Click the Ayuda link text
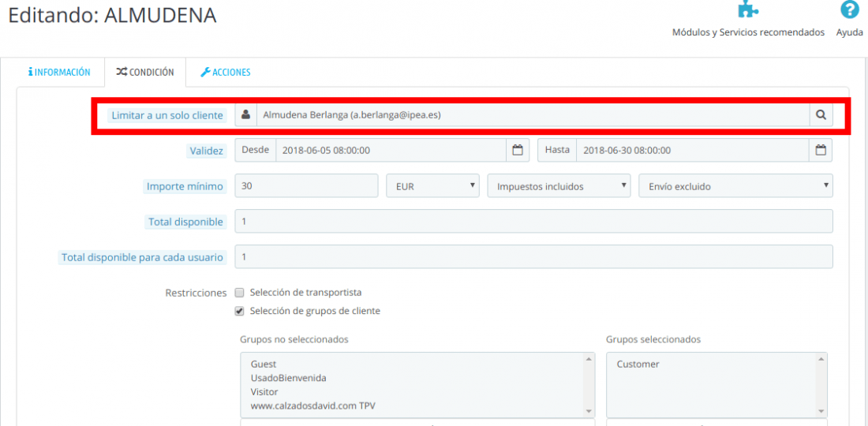 849,32
